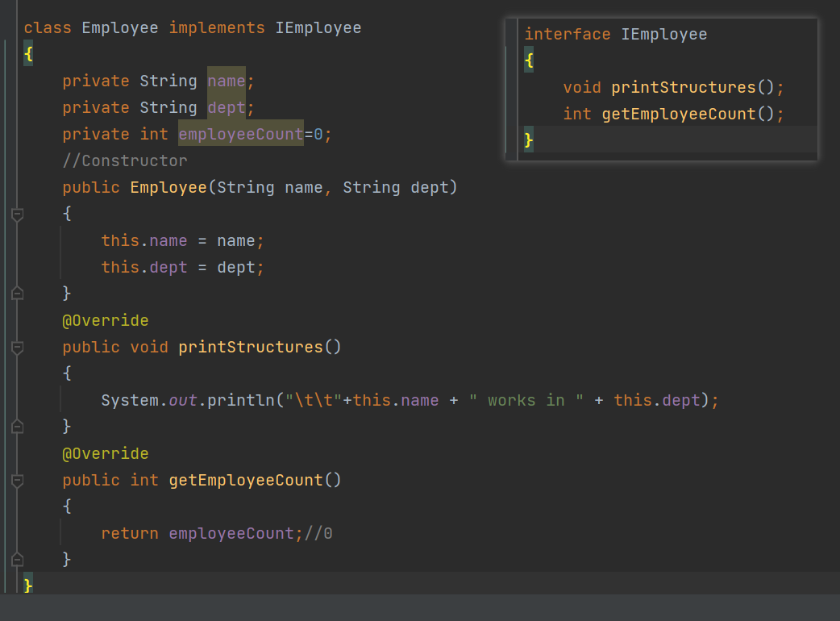Click the 'interface' keyword in the popup snippet
Screen dimensions: 840x621
pos(568,35)
